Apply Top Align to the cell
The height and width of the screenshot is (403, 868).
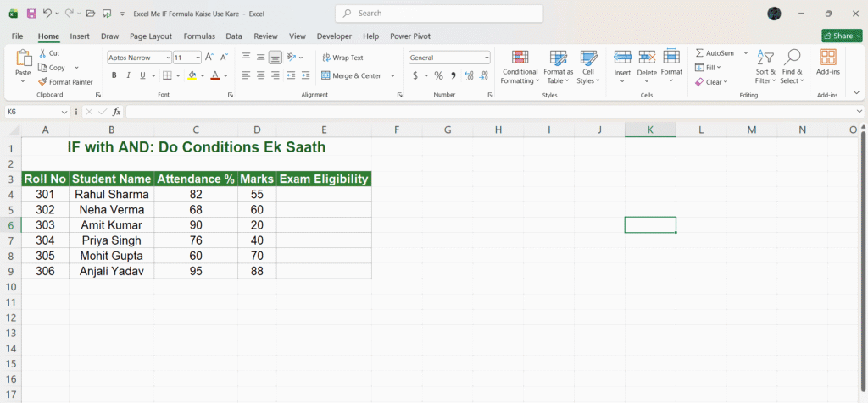click(247, 57)
